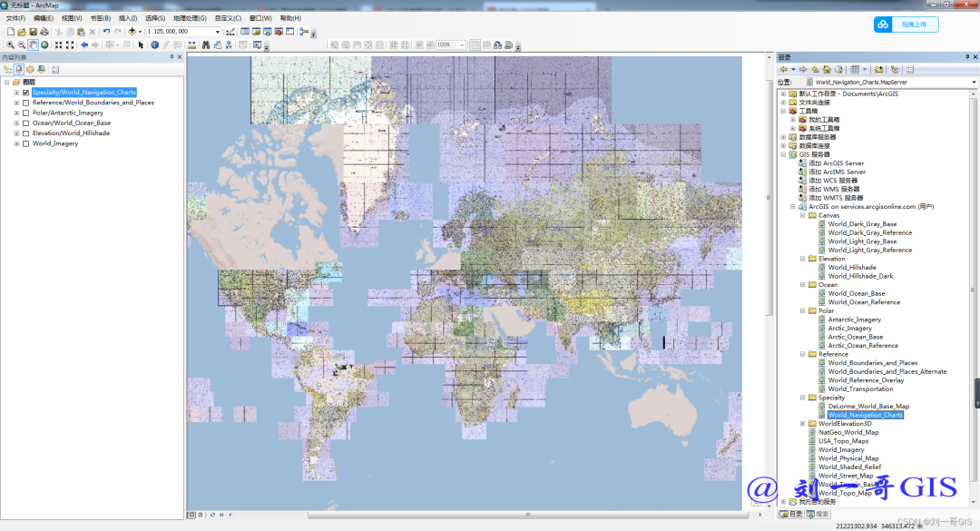Uncheck Specialty/World_Navigation_Charts layer
The width and height of the screenshot is (980, 531).
[x=25, y=93]
